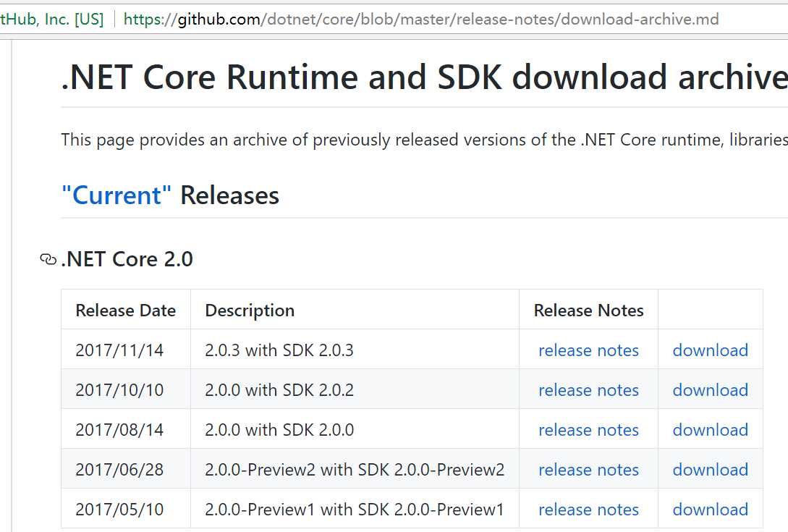The image size is (788, 532).
Task: Click download for 2.0.0-Preview2
Action: click(x=710, y=470)
